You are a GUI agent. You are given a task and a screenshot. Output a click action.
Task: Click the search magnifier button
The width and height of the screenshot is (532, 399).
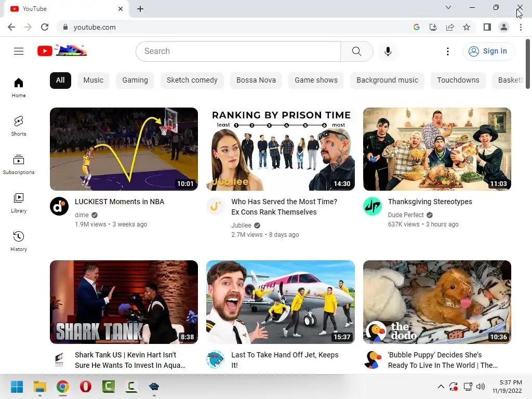point(356,51)
